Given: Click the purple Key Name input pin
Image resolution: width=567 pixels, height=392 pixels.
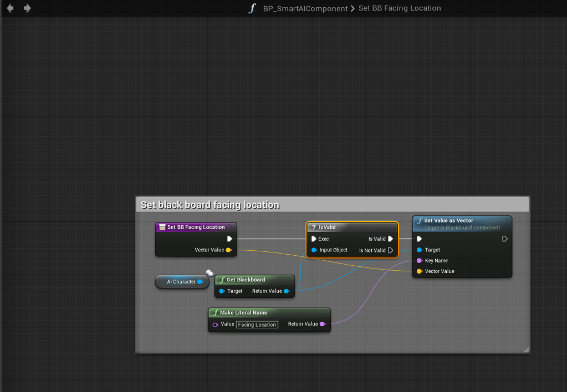Looking at the screenshot, I should [420, 261].
